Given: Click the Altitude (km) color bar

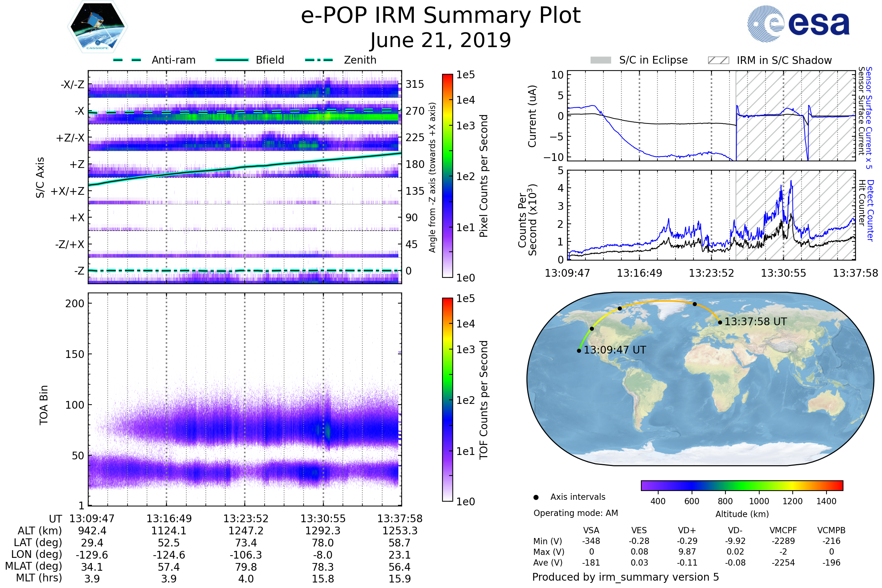Looking at the screenshot, I should (x=742, y=485).
